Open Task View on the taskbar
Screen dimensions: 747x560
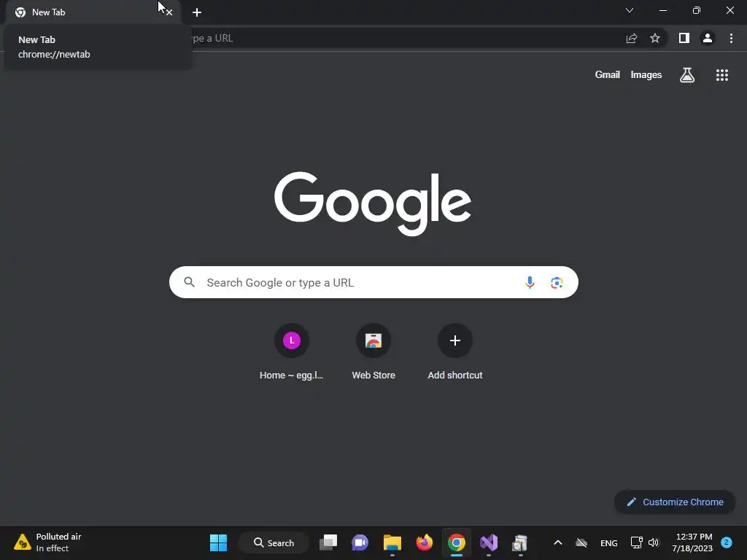point(328,542)
